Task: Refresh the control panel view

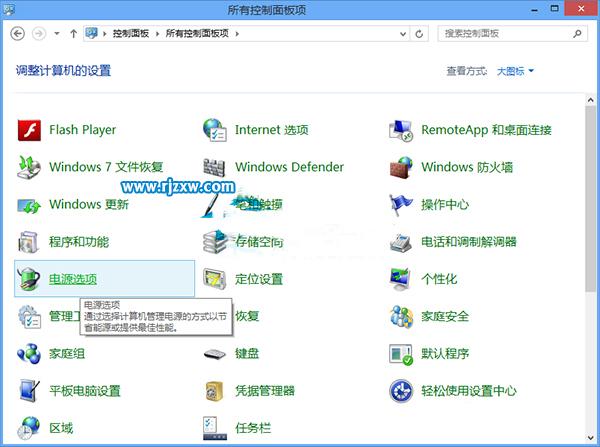Action: click(x=419, y=34)
